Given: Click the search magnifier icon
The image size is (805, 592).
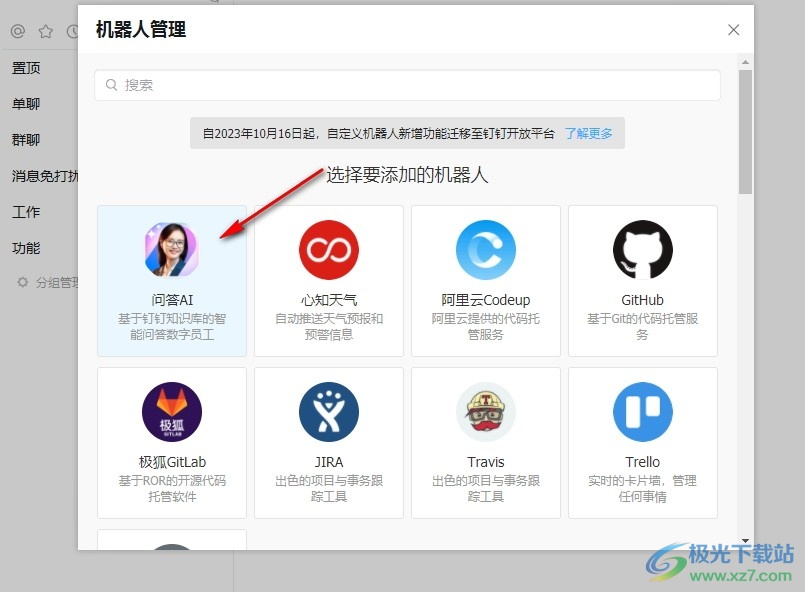Looking at the screenshot, I should tap(111, 85).
